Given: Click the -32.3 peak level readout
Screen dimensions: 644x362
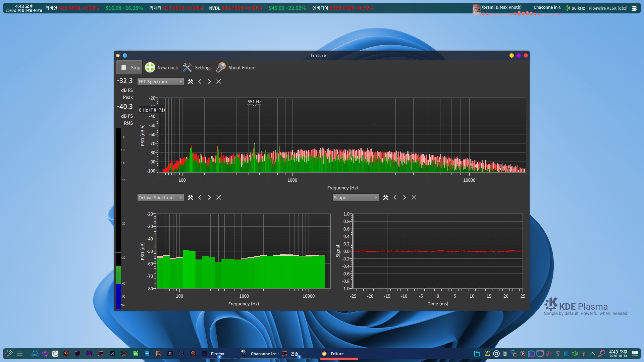Looking at the screenshot, I should 125,81.
